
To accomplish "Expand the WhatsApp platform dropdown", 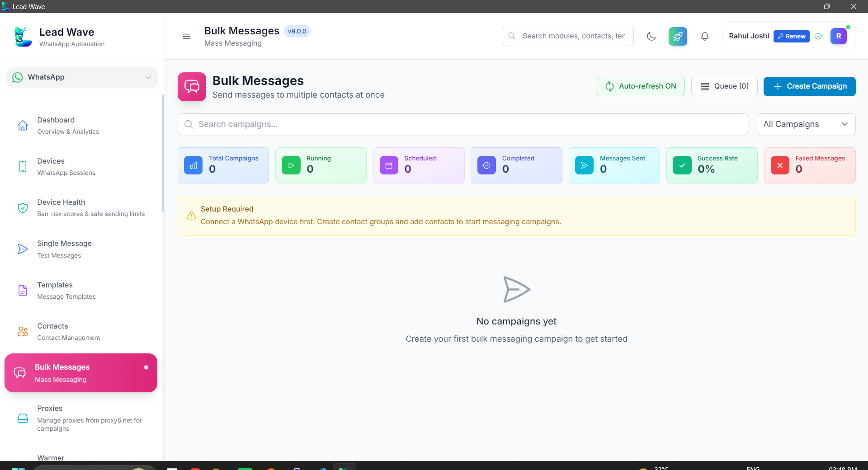I will click(x=82, y=77).
